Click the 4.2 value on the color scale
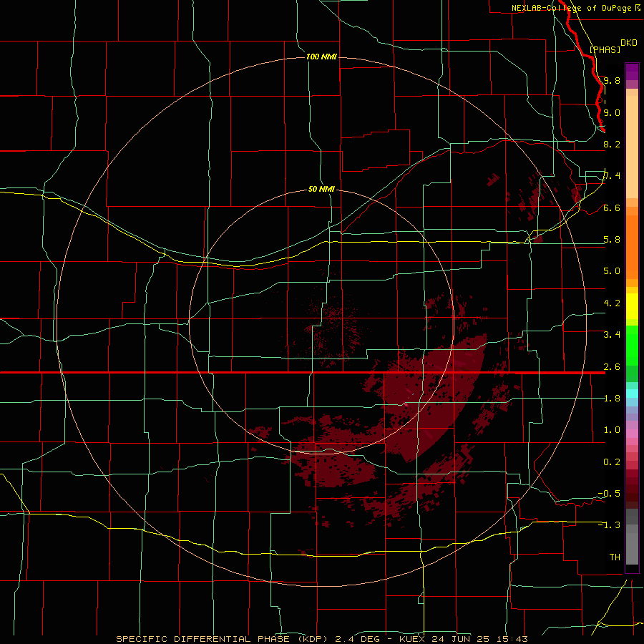This screenshot has width=644, height=644. (612, 303)
